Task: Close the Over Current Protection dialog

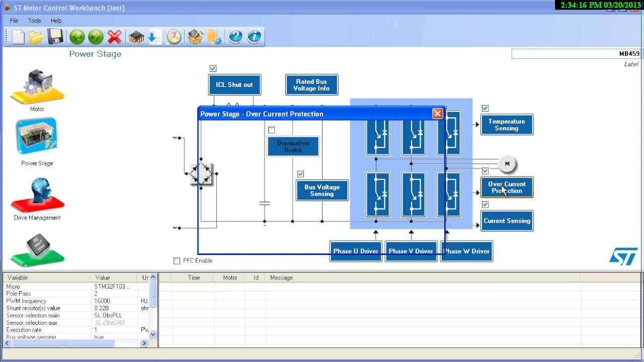Action: (438, 114)
